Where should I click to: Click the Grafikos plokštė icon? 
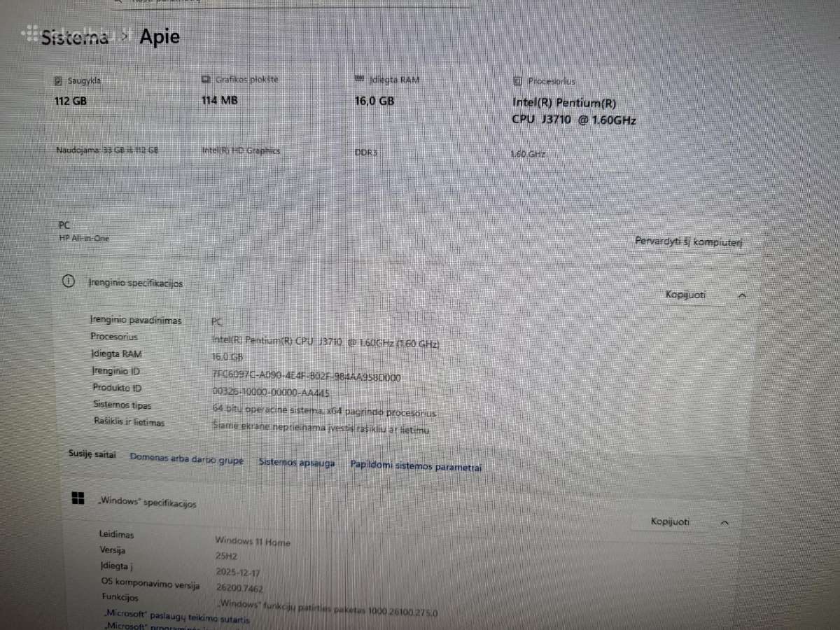coord(206,80)
